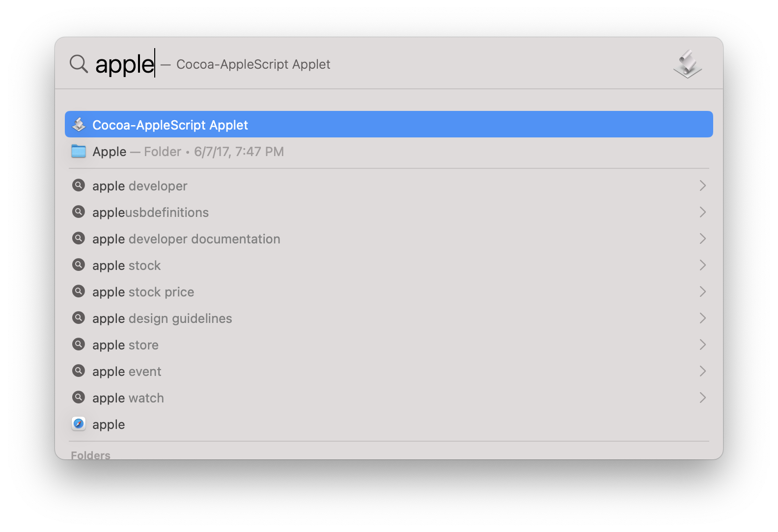
Task: Click the Cocoa-AppleScript Applet row icon
Action: point(79,125)
